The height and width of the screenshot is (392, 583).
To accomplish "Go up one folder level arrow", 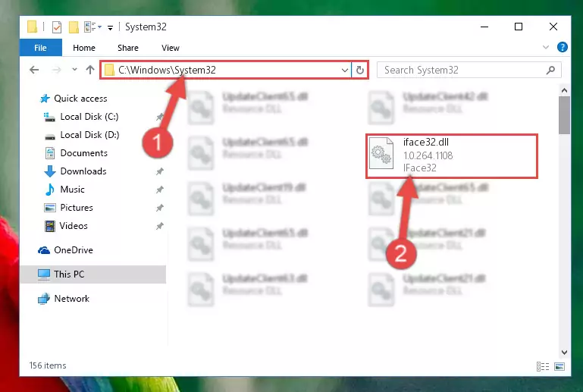I will 90,70.
